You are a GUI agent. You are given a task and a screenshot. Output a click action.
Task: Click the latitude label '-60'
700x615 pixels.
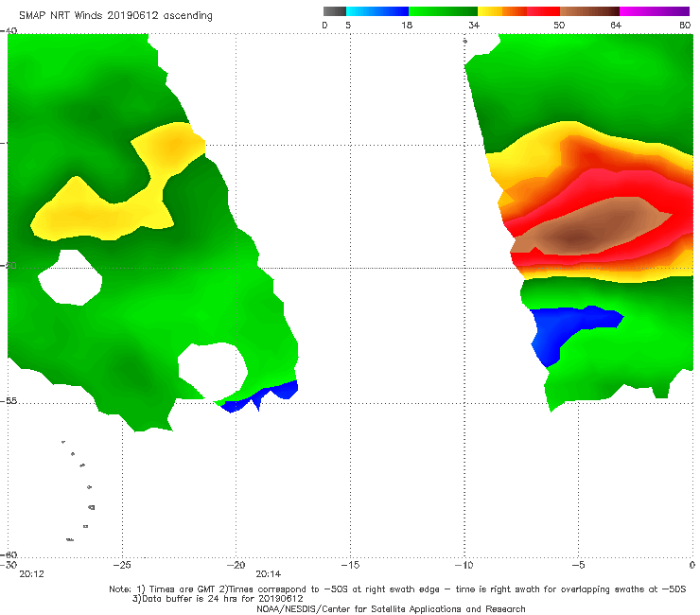coord(9,554)
